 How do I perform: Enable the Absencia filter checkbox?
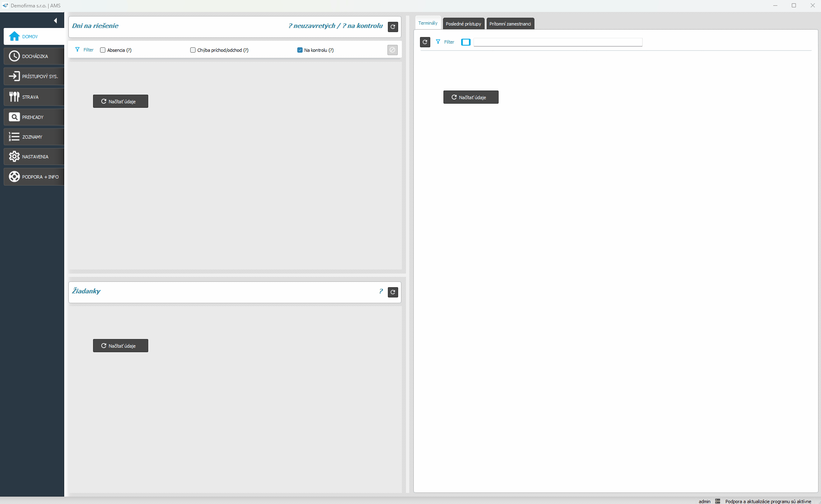(103, 50)
